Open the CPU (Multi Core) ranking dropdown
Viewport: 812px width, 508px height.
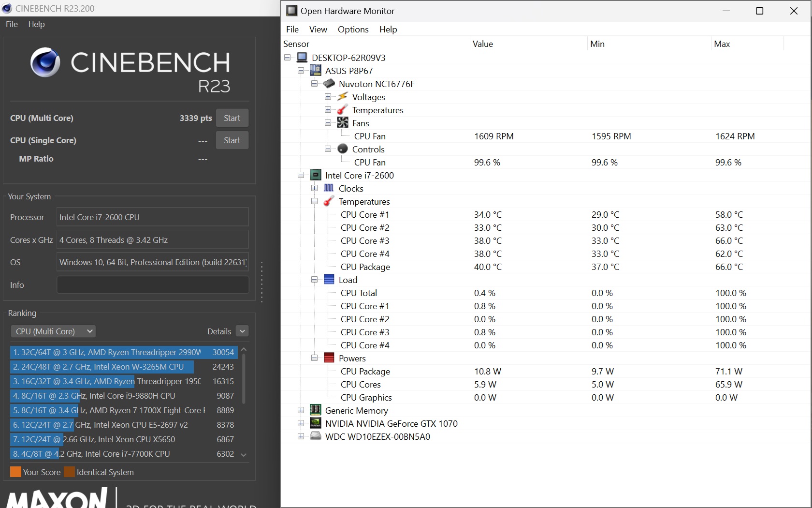pos(53,331)
